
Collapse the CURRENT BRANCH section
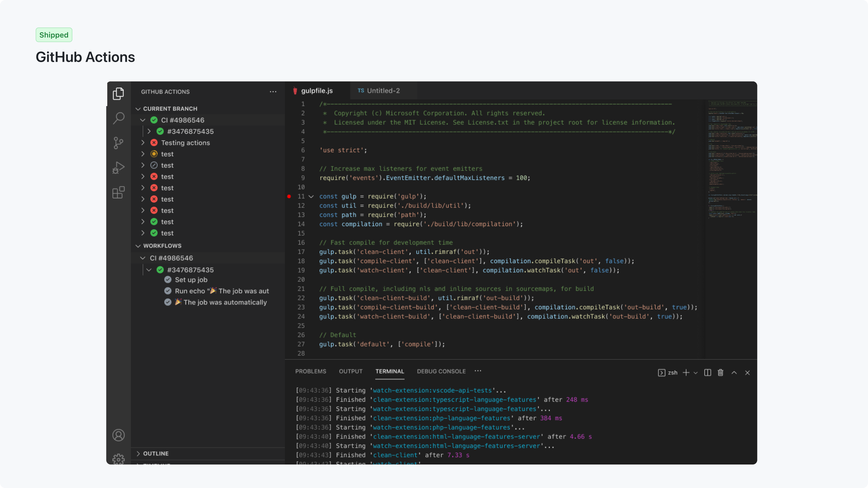(x=138, y=108)
